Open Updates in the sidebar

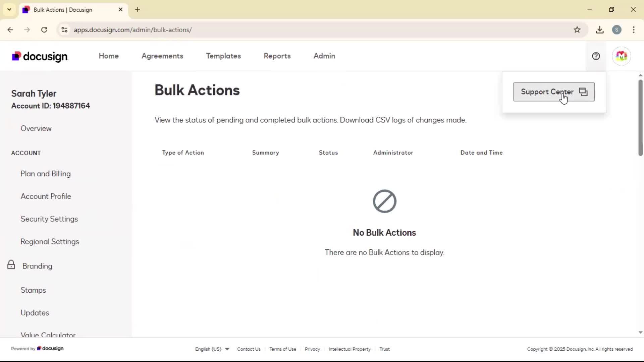point(35,313)
